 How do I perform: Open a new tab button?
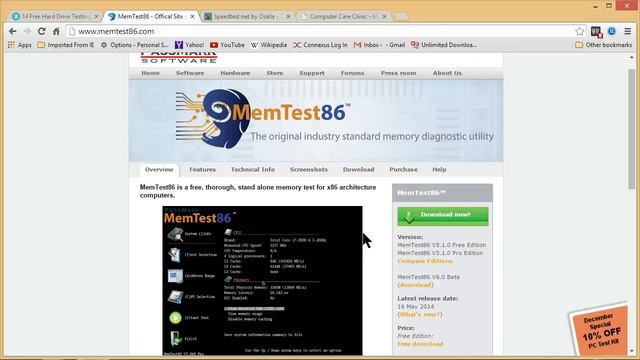[401, 17]
